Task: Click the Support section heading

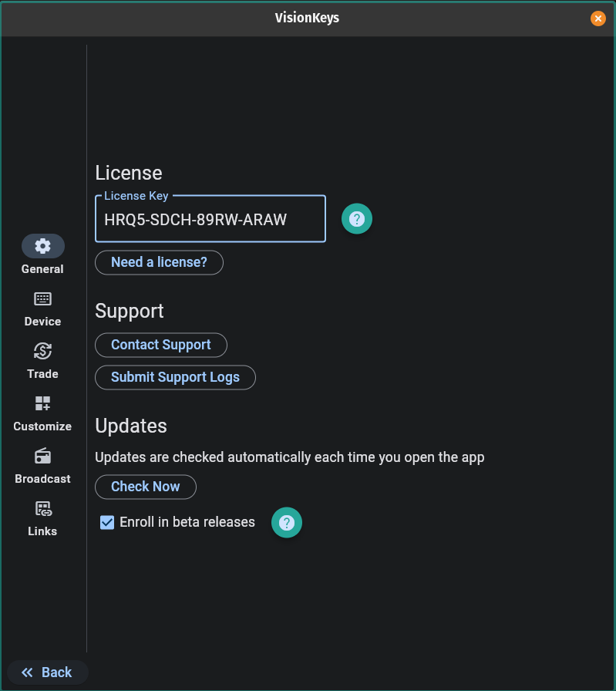Action: 130,312
